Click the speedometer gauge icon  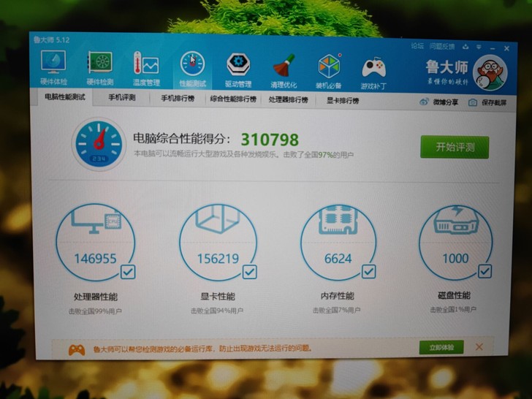pos(99,144)
